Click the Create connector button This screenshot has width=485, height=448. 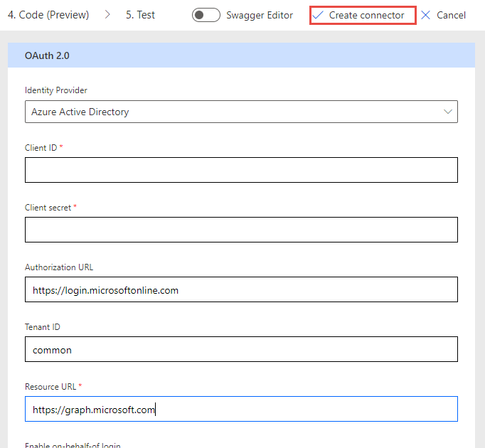point(363,15)
